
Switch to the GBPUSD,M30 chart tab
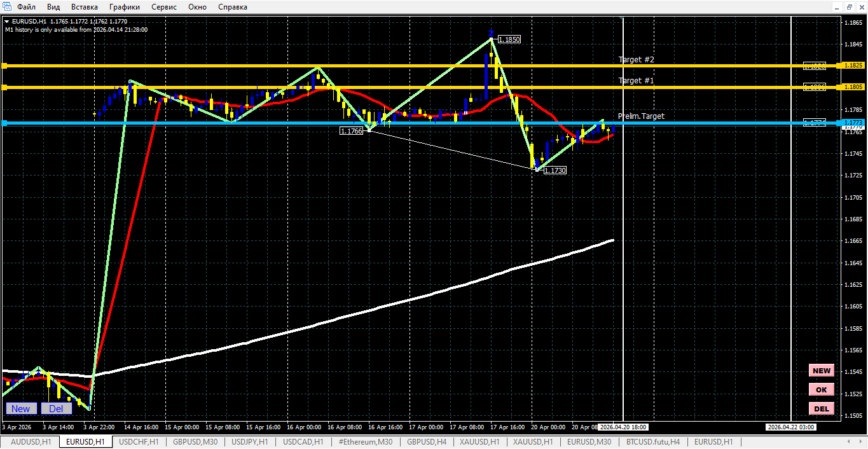tap(195, 442)
